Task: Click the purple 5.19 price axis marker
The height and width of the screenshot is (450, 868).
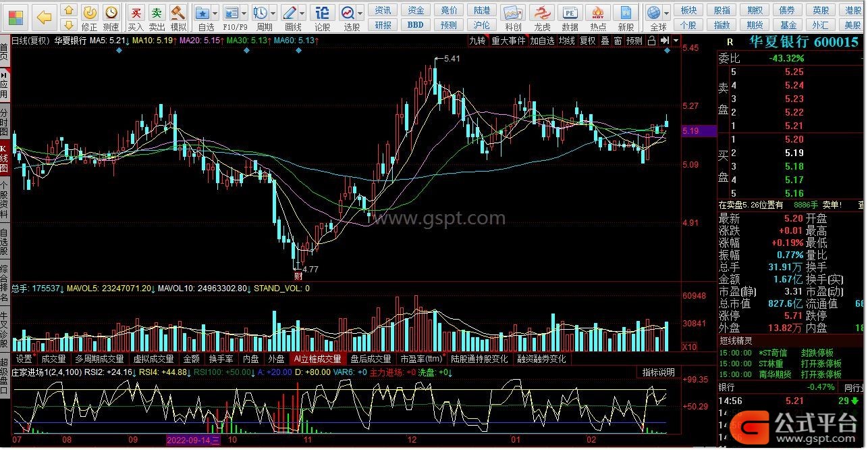Action: tap(699, 131)
